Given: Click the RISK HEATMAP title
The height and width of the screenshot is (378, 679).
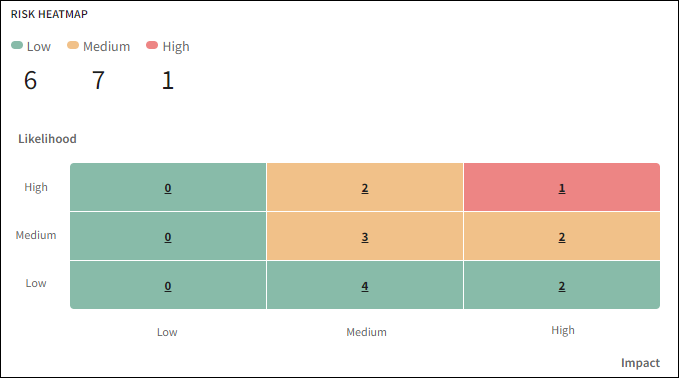Looking at the screenshot, I should (x=49, y=14).
